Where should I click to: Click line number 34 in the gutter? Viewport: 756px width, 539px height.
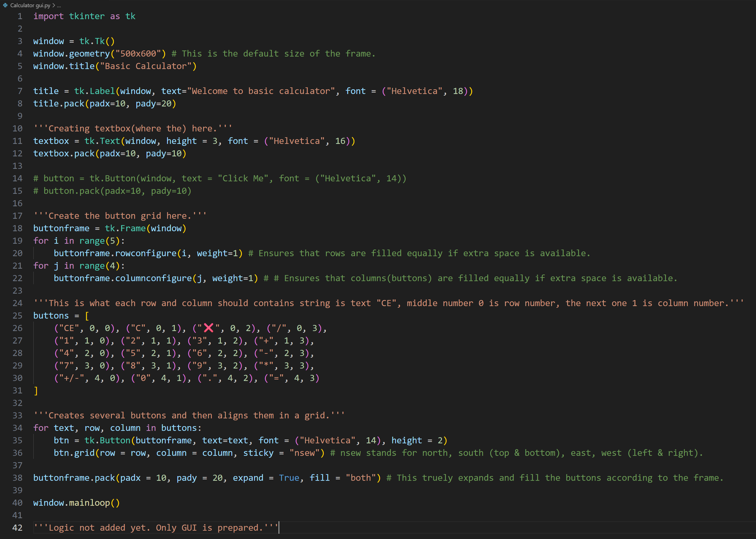point(17,428)
